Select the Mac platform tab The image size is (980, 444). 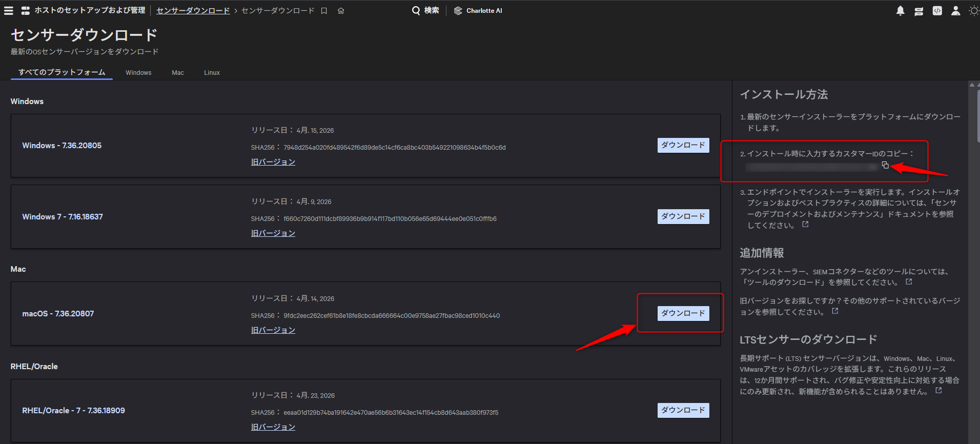coord(178,73)
